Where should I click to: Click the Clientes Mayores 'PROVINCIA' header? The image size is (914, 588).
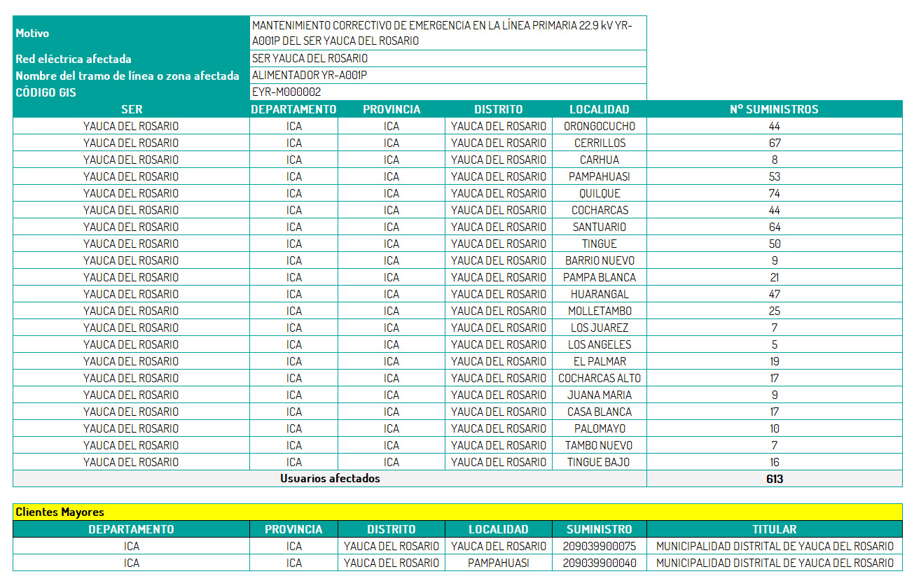tap(293, 529)
